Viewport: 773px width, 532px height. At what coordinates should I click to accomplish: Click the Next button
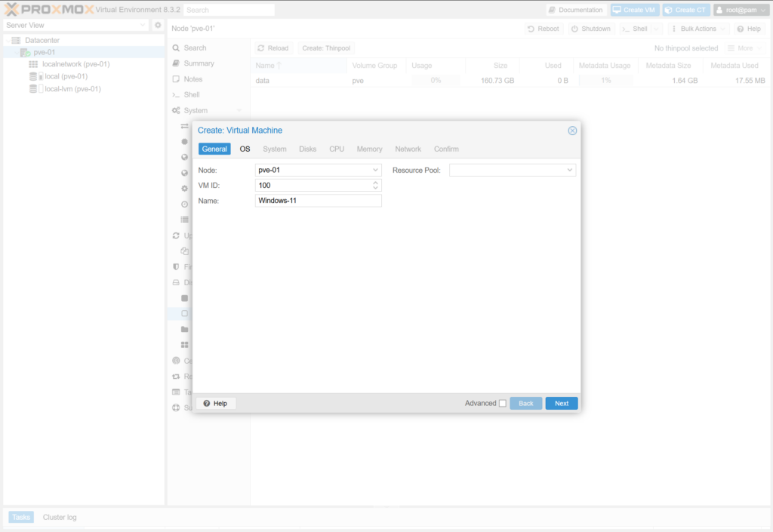[561, 404]
